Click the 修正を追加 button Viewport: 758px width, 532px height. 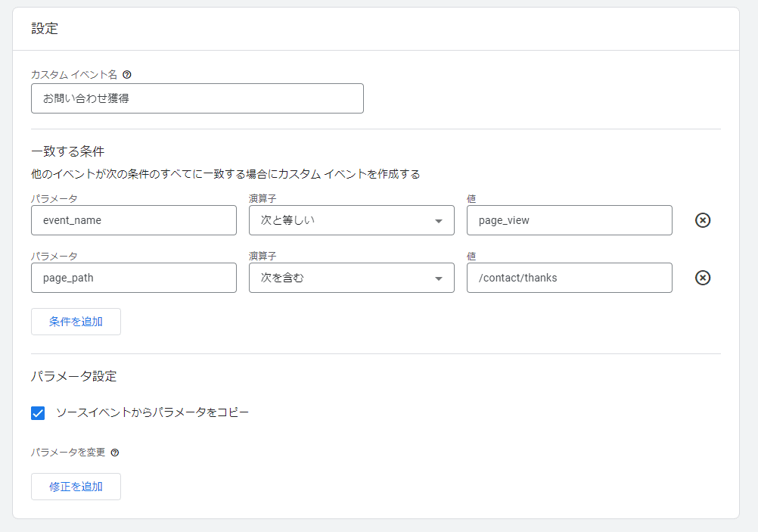(x=76, y=487)
